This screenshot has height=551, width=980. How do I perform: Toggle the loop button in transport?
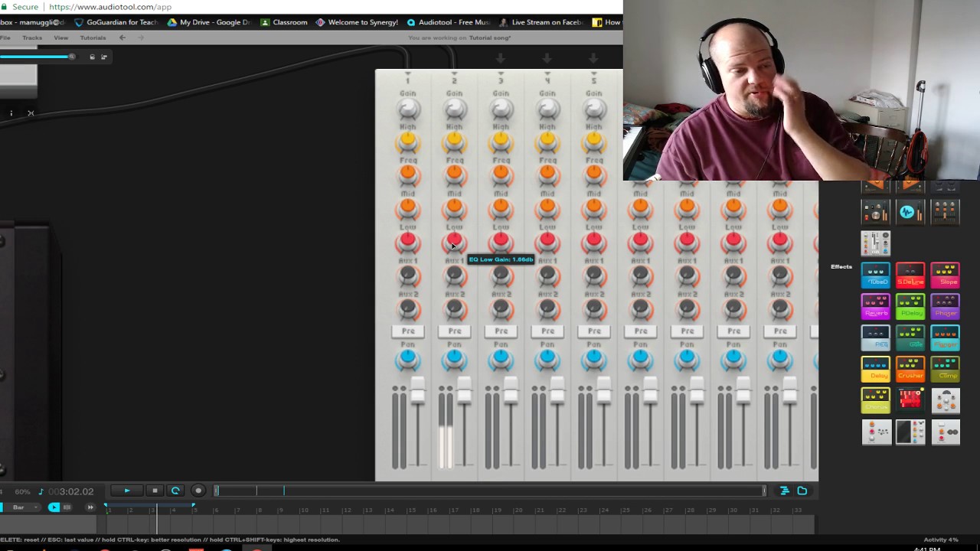pyautogui.click(x=175, y=491)
